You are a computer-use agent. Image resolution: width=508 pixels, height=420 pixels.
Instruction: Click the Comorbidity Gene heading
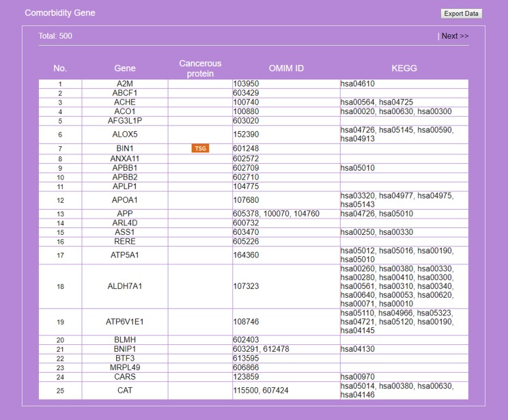[60, 13]
